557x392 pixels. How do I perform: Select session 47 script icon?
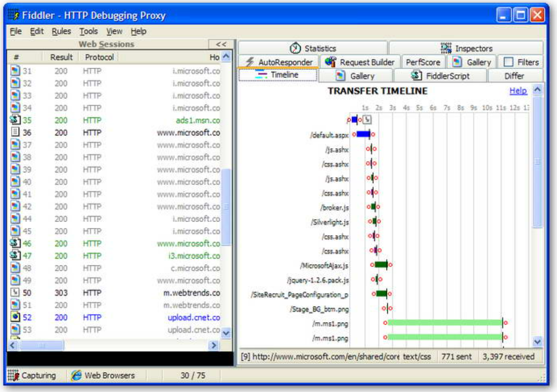pos(15,255)
